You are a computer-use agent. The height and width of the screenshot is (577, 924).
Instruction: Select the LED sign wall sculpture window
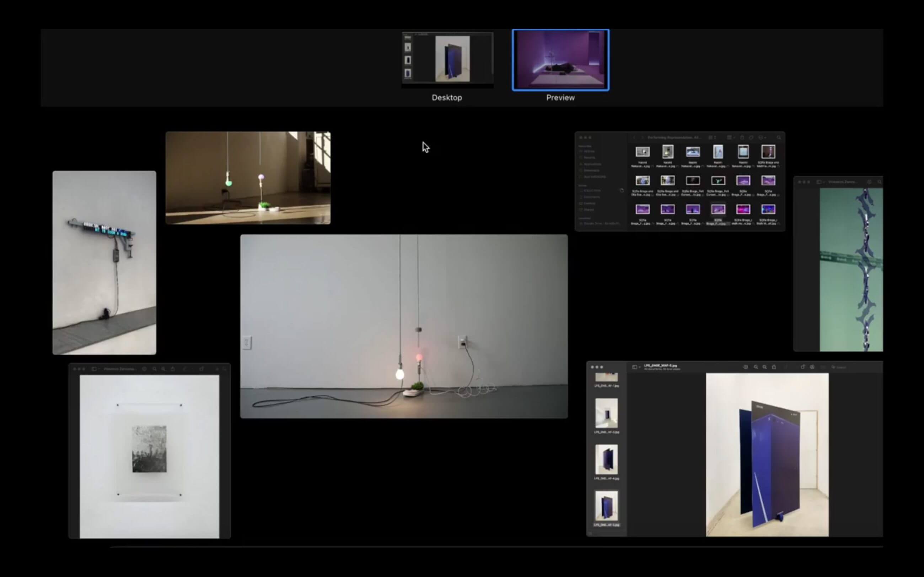click(104, 262)
